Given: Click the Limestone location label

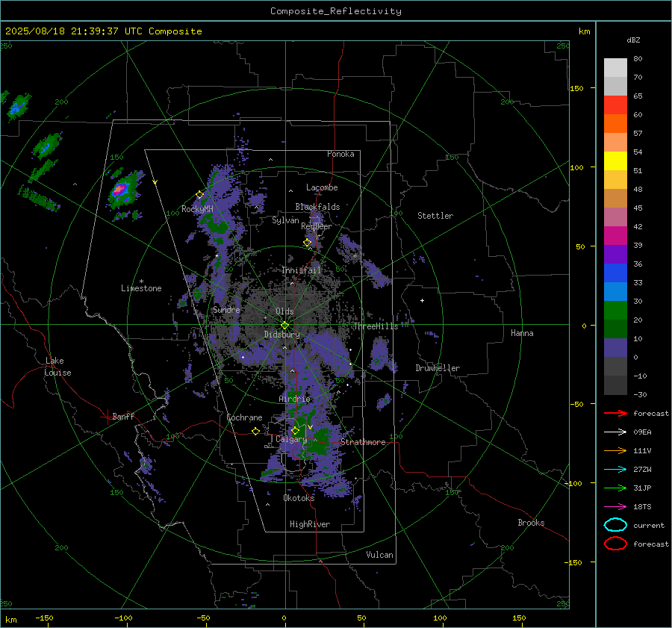Looking at the screenshot, I should click(141, 288).
